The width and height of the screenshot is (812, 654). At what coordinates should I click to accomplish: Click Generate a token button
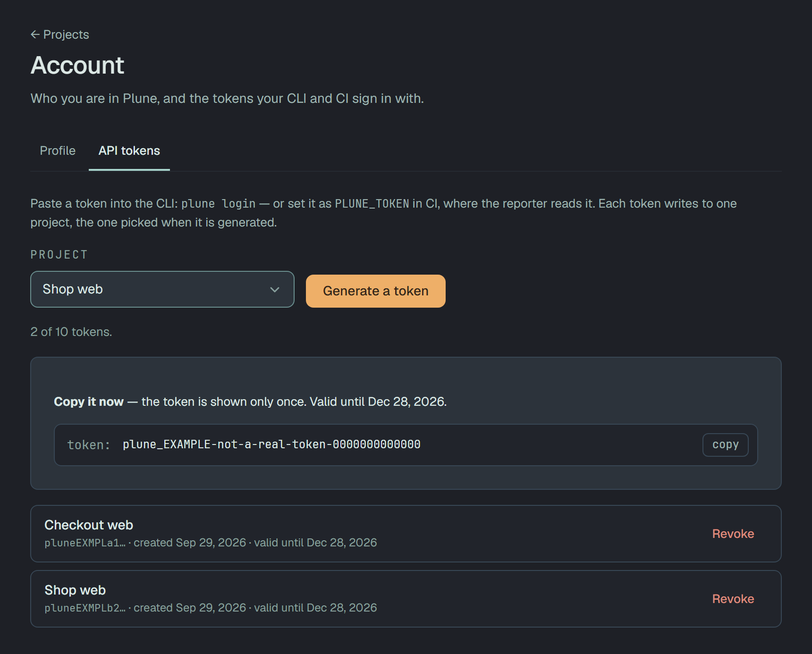pos(376,291)
